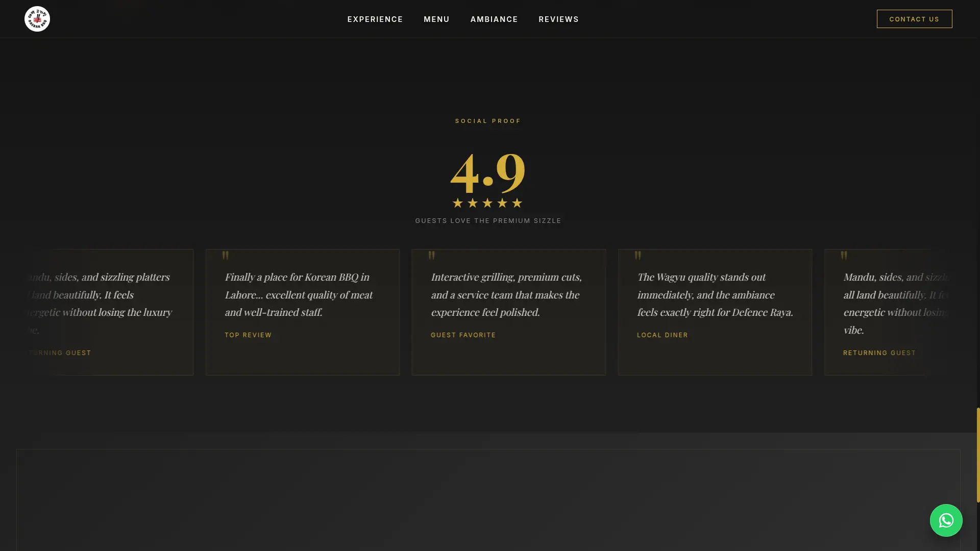This screenshot has width=980, height=551.
Task: Open the Experience nav item
Action: [375, 19]
